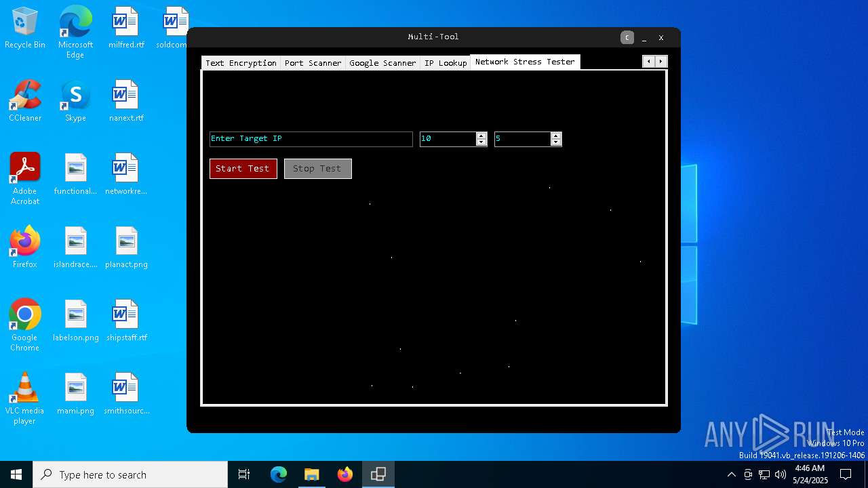Select planact.png file icon
Image resolution: width=868 pixels, height=488 pixels.
126,247
